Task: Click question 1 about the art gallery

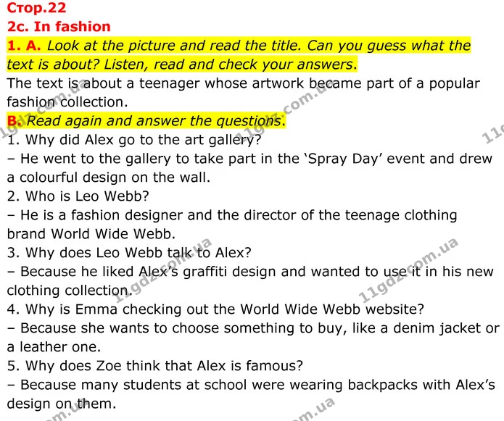Action: tap(134, 140)
